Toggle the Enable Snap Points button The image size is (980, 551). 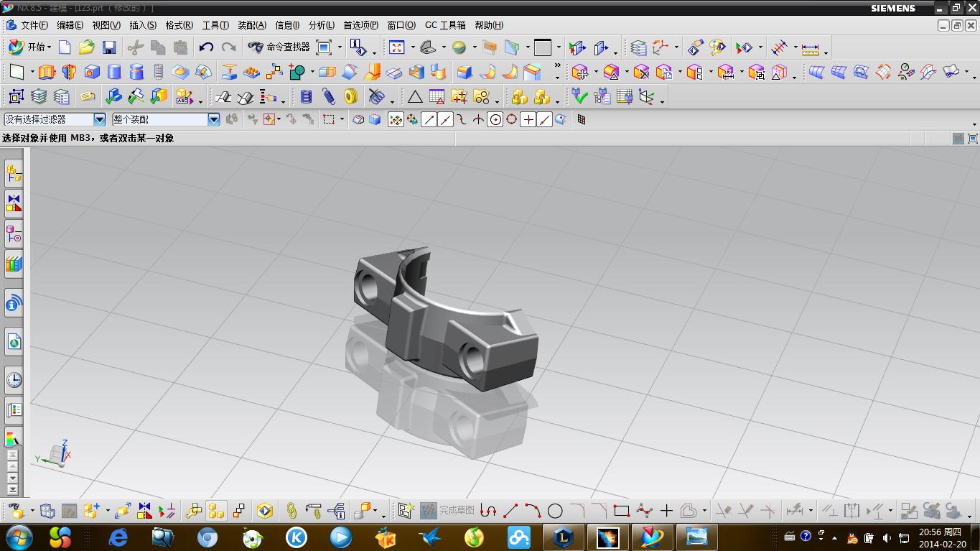coord(395,120)
